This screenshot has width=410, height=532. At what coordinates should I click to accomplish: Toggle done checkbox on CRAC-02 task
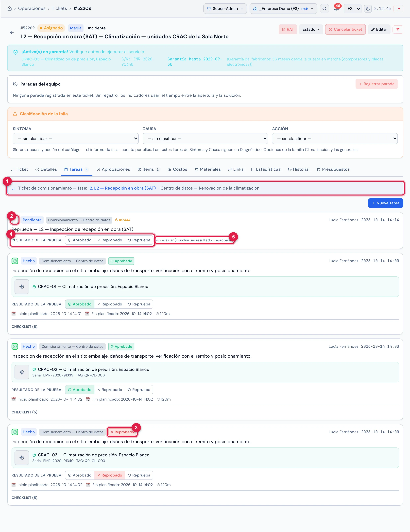(15, 346)
